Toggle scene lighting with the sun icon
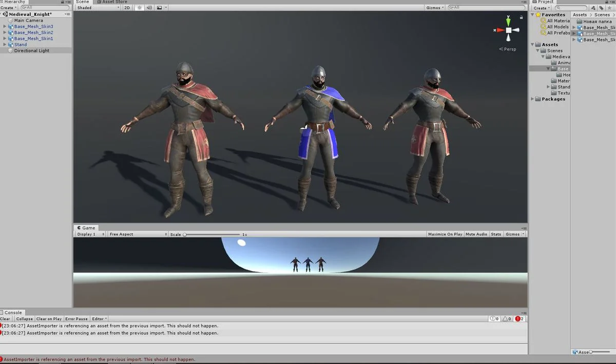616x364 pixels. coord(139,8)
